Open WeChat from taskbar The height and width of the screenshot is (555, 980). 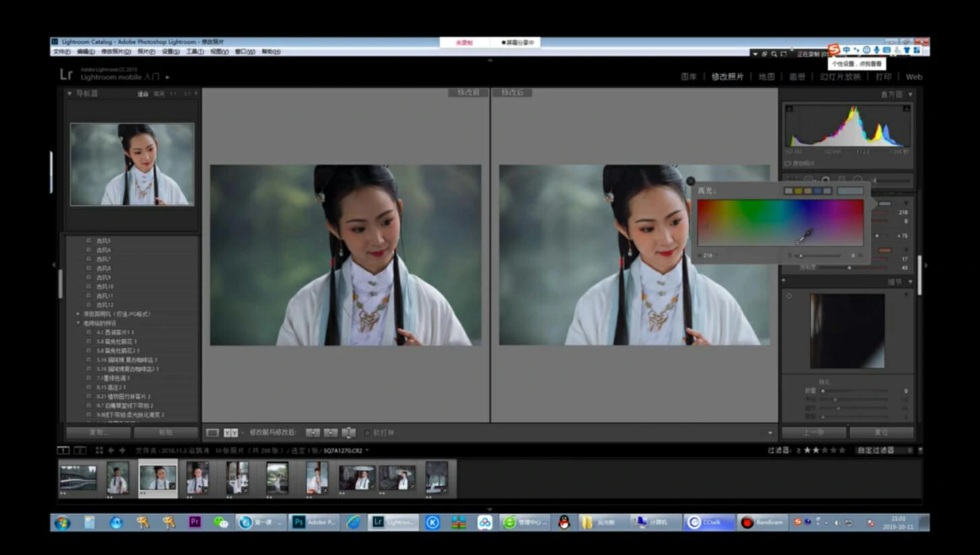point(220,522)
